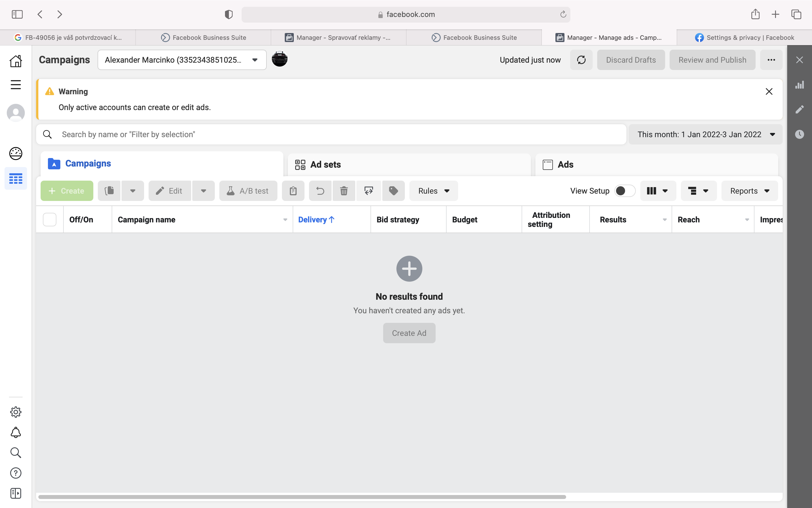Switch to the FB-49056 Google browser tab
Screen dimensions: 812x508
coord(68,37)
